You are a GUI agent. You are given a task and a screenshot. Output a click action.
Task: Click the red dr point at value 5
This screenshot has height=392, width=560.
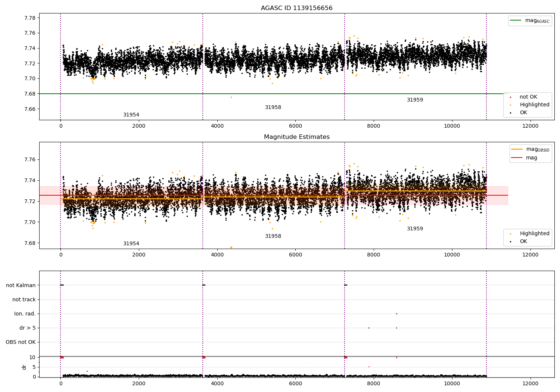(369, 367)
